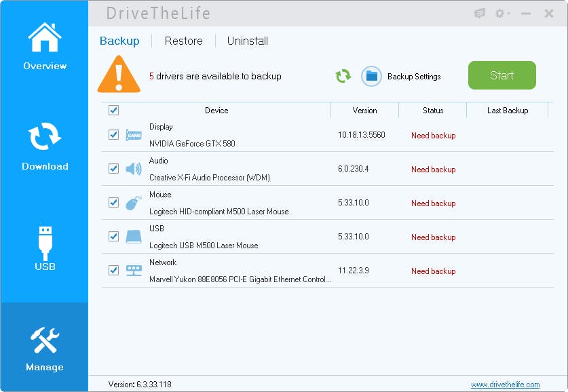Open the Uninstall tab
Screen dimensions: 568x392
coord(247,41)
